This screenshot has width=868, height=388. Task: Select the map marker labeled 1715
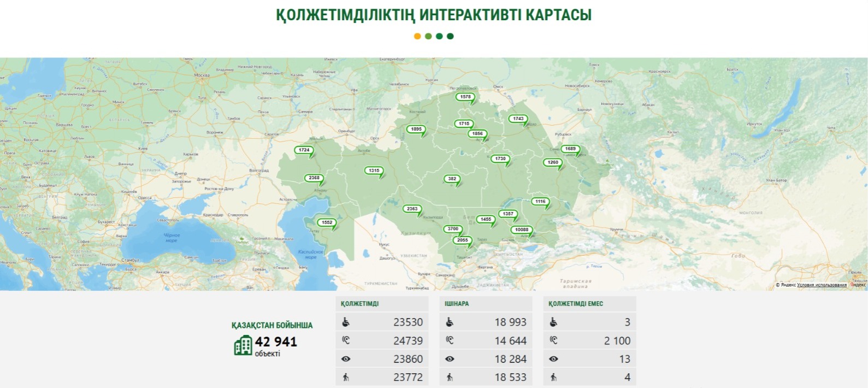point(464,124)
